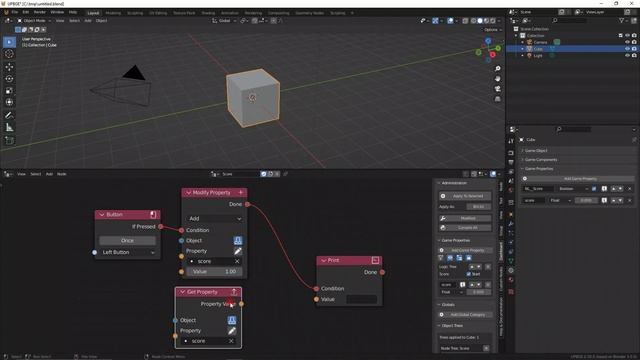Toggle Cube visibility eye in outliner
The height and width of the screenshot is (360, 640).
coord(627,49)
